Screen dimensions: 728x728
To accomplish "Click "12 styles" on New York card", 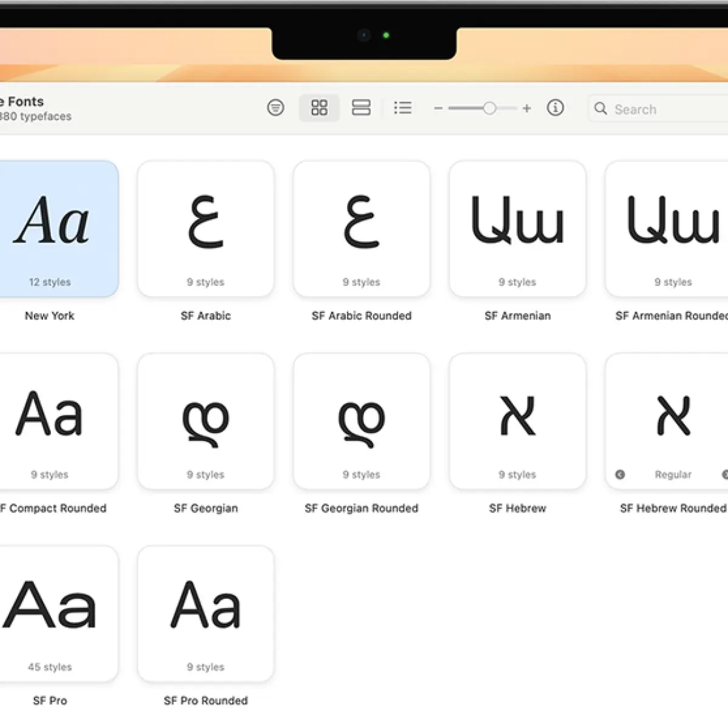I will (50, 282).
